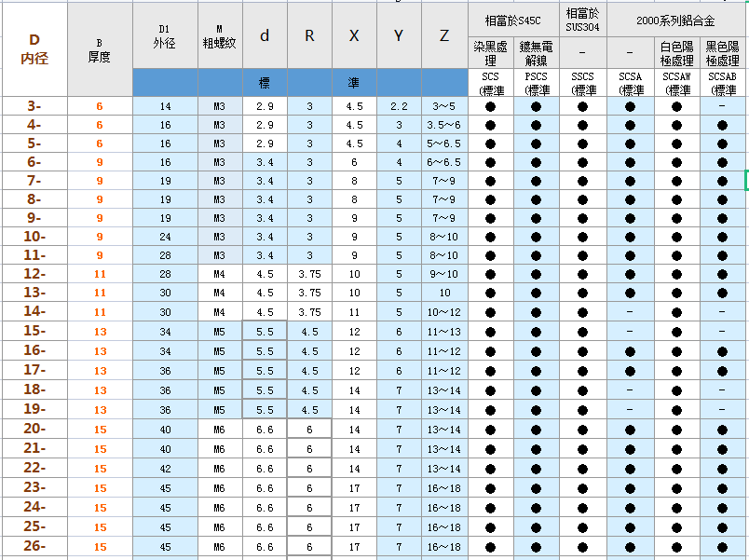Screen dimensions: 749x560
Task: Click the 'D1 外径' column header
Action: click(165, 35)
